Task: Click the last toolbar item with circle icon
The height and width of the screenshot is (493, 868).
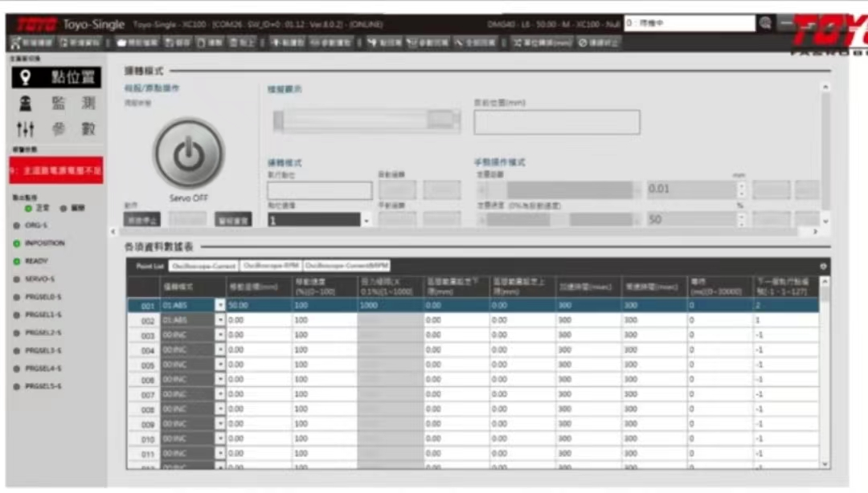Action: 599,42
